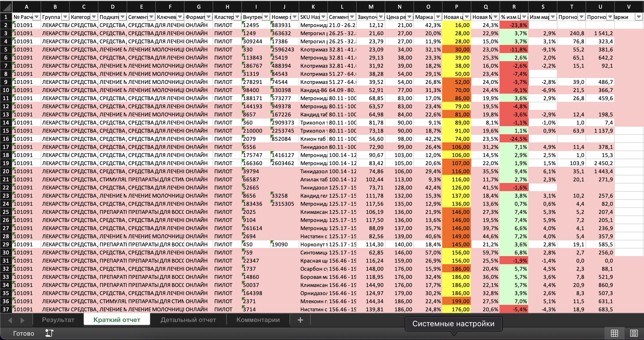Screen dimensions: 644x340
Task: Click the macro recording icon in status bar
Action: [x=49, y=333]
